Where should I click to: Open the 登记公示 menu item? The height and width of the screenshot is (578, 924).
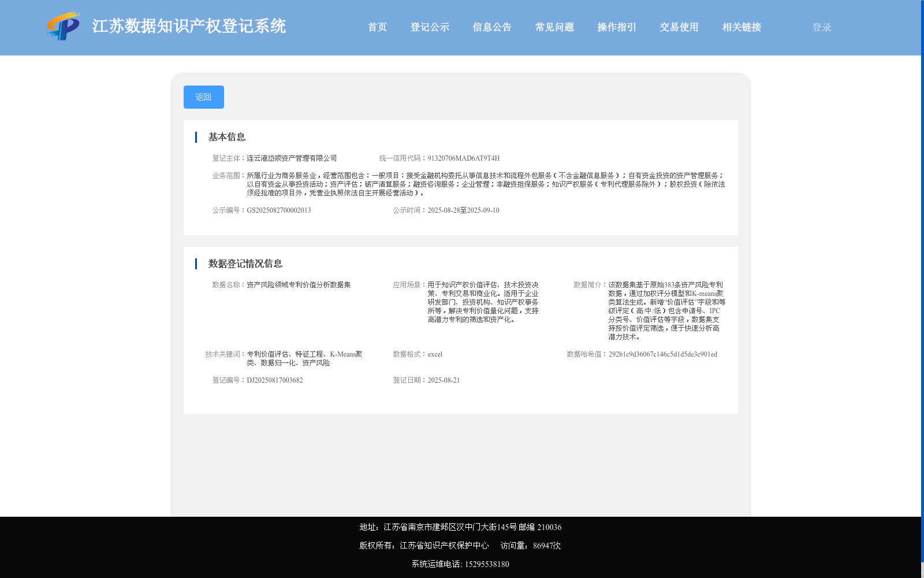pos(430,27)
